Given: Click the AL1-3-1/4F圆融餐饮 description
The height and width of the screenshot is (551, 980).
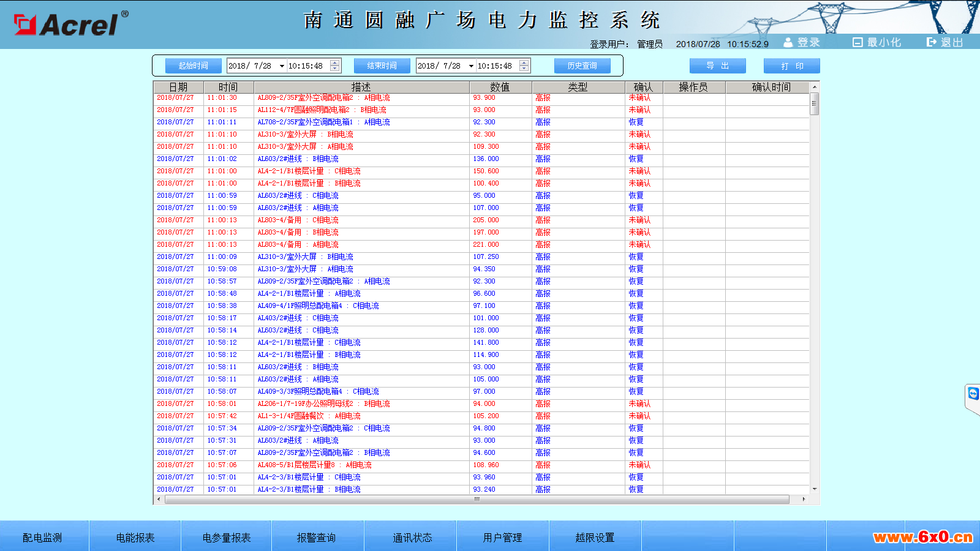Looking at the screenshot, I should [309, 416].
